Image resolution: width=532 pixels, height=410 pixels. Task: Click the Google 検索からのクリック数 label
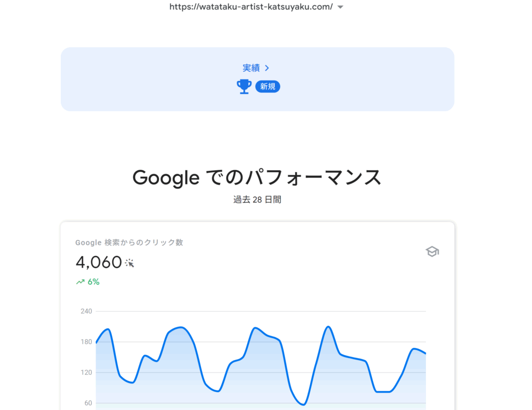pyautogui.click(x=129, y=242)
